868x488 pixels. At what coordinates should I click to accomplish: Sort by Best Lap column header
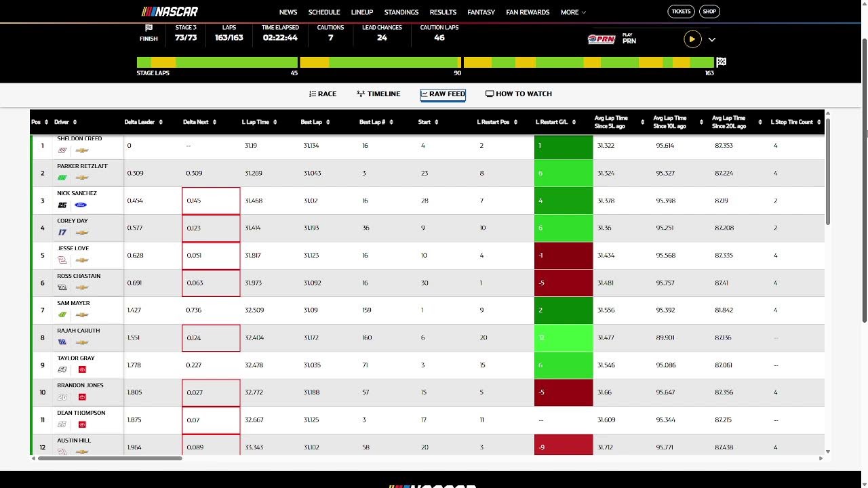coord(316,122)
